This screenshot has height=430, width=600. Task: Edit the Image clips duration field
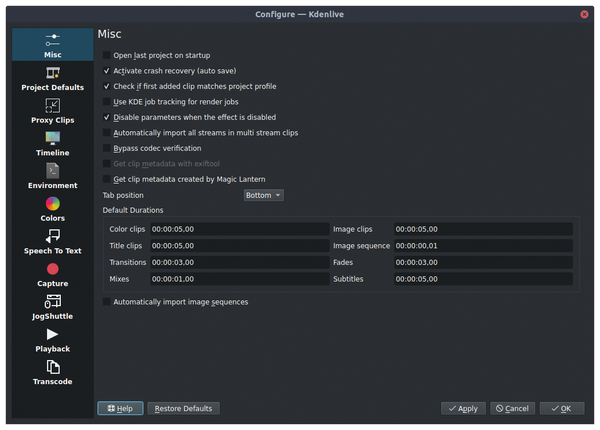[x=483, y=229]
